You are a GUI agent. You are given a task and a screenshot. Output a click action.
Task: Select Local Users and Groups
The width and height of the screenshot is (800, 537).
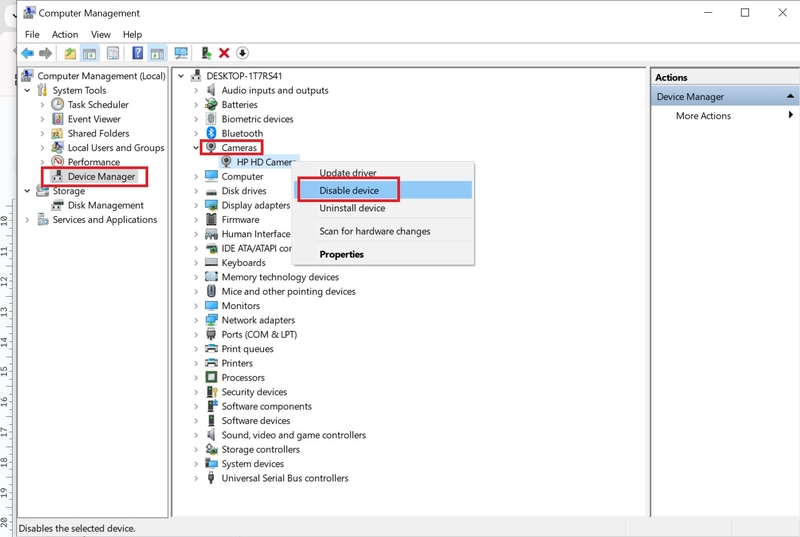pos(116,147)
